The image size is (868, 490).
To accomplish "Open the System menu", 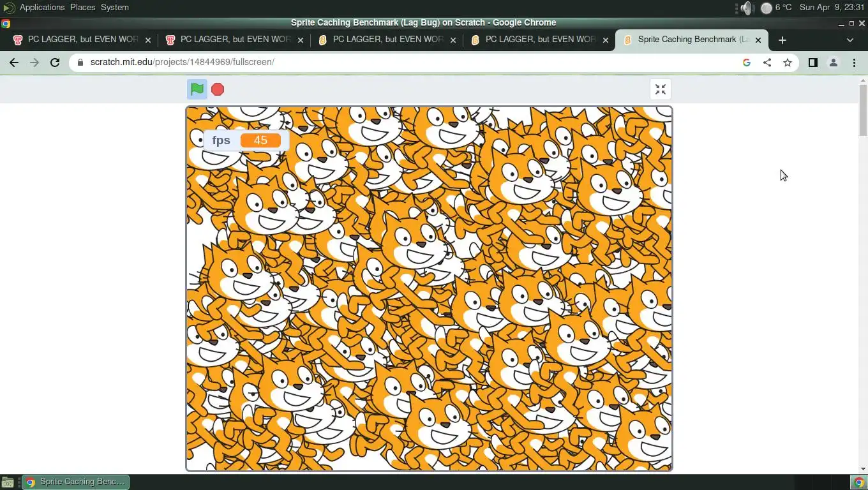I will pyautogui.click(x=115, y=8).
